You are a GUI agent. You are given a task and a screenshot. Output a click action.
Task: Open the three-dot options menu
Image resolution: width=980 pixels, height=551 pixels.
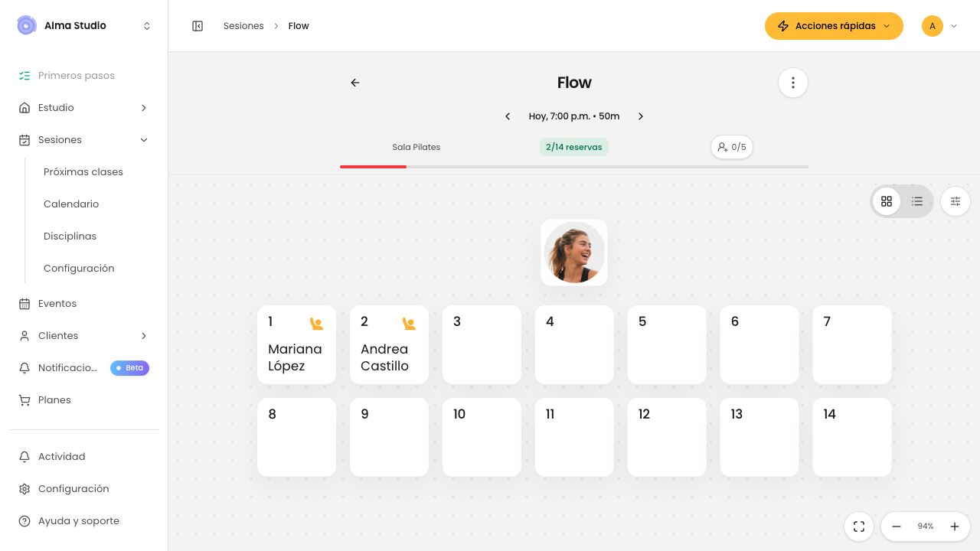tap(793, 83)
